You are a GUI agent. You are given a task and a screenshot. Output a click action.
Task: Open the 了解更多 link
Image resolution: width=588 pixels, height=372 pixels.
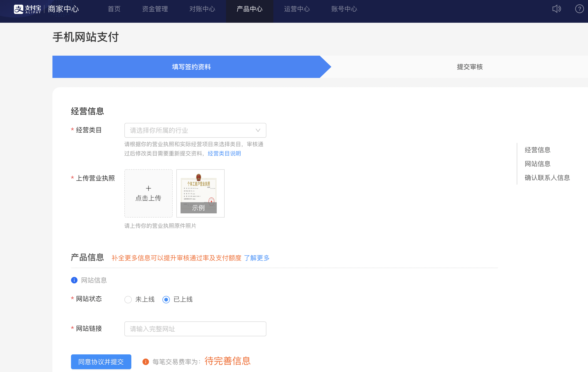pos(257,258)
